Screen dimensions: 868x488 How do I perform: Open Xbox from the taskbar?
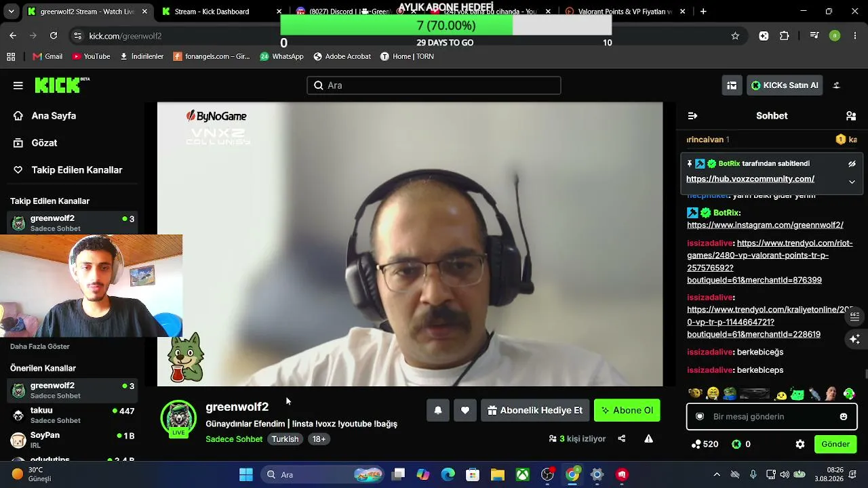point(522,474)
